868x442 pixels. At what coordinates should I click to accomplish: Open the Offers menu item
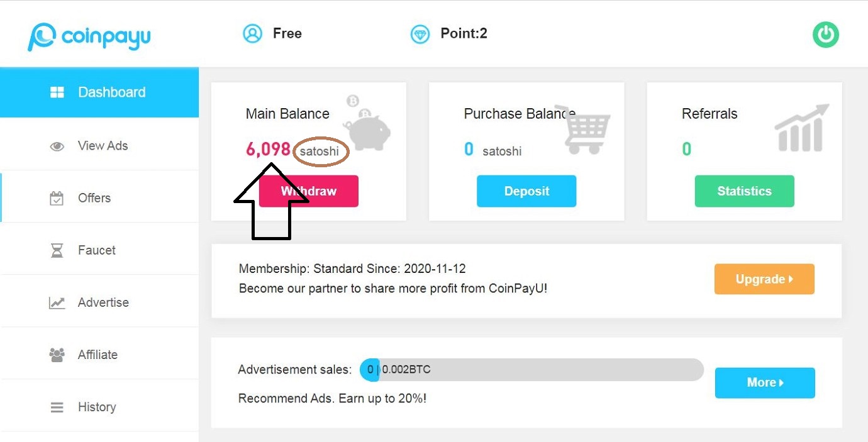99,197
